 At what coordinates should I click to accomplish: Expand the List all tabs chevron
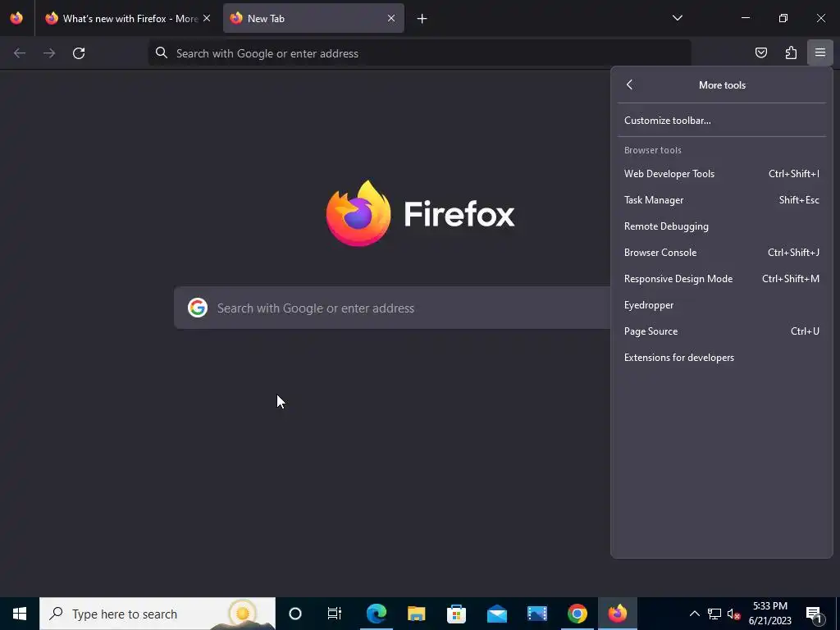click(x=677, y=18)
